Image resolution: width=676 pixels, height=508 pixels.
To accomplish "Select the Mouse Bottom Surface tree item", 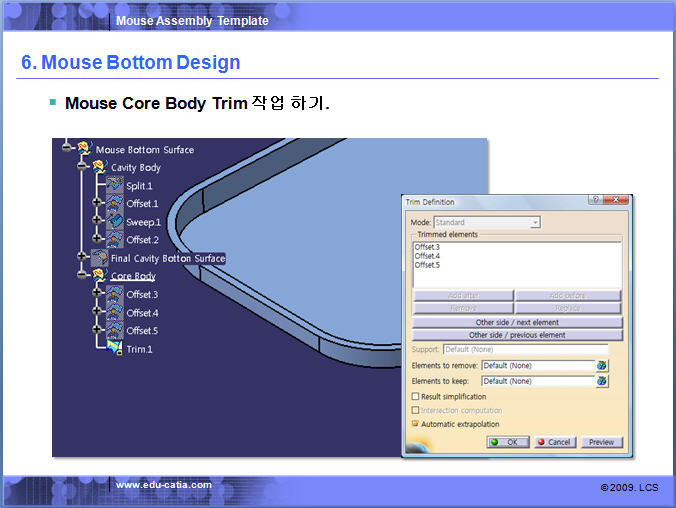I will coord(144,150).
